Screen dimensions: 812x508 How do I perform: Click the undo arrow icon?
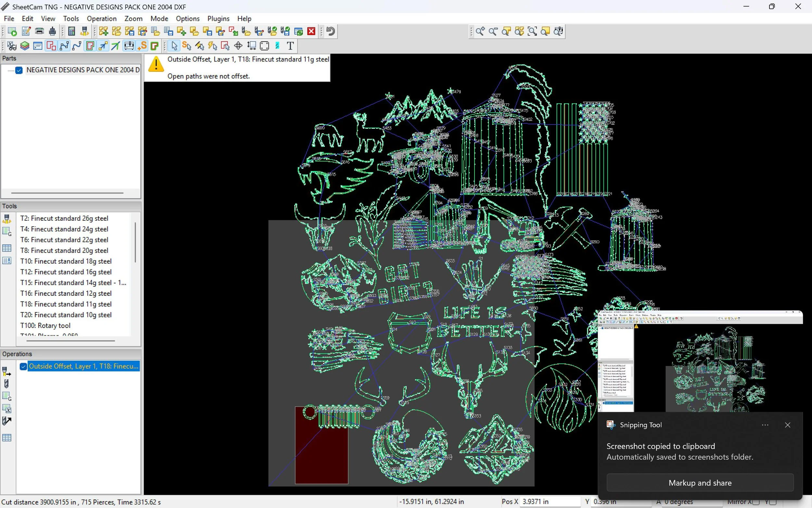[x=331, y=31]
